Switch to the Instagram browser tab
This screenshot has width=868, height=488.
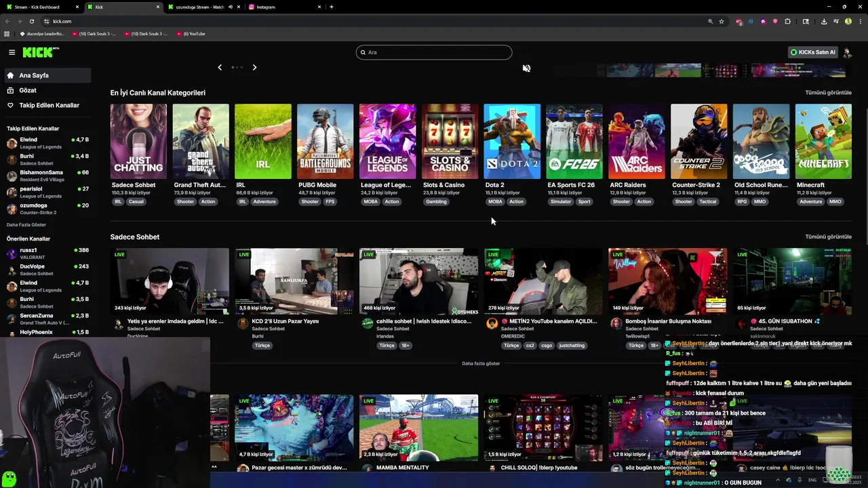point(285,7)
